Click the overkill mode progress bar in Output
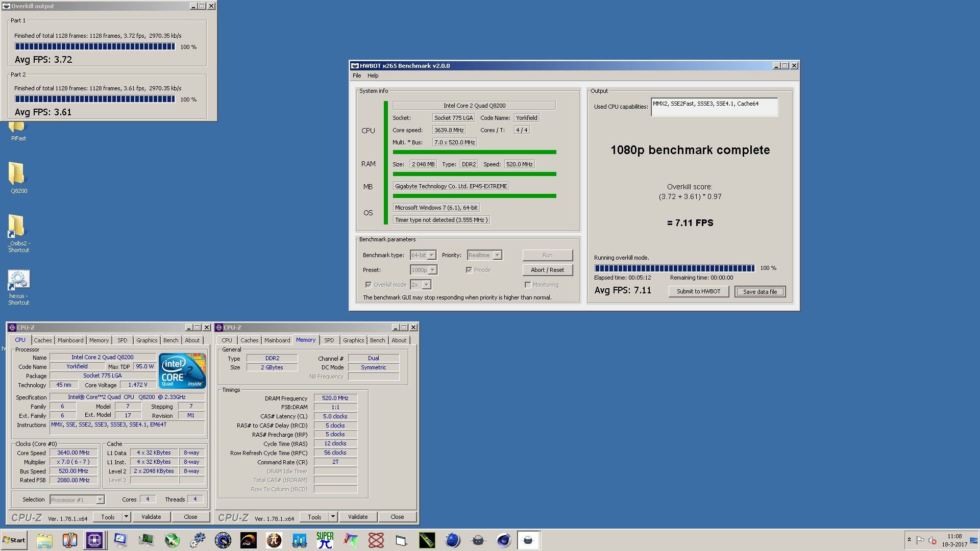 tap(674, 268)
